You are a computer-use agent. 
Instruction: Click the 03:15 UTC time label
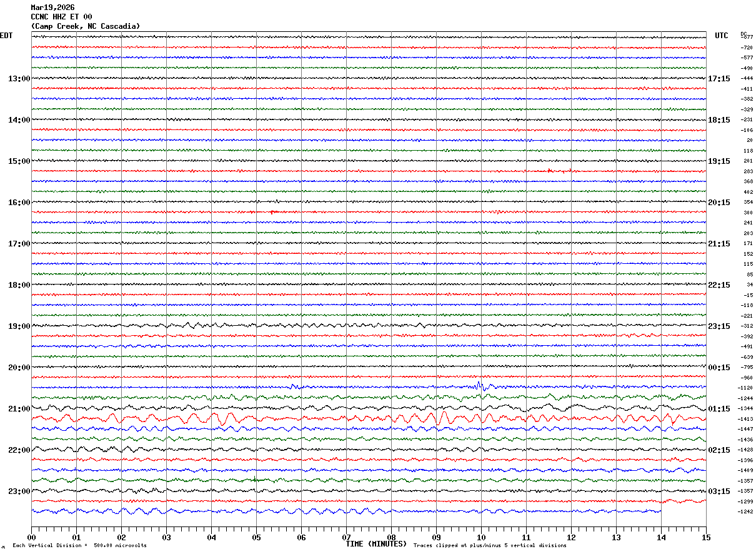719,491
